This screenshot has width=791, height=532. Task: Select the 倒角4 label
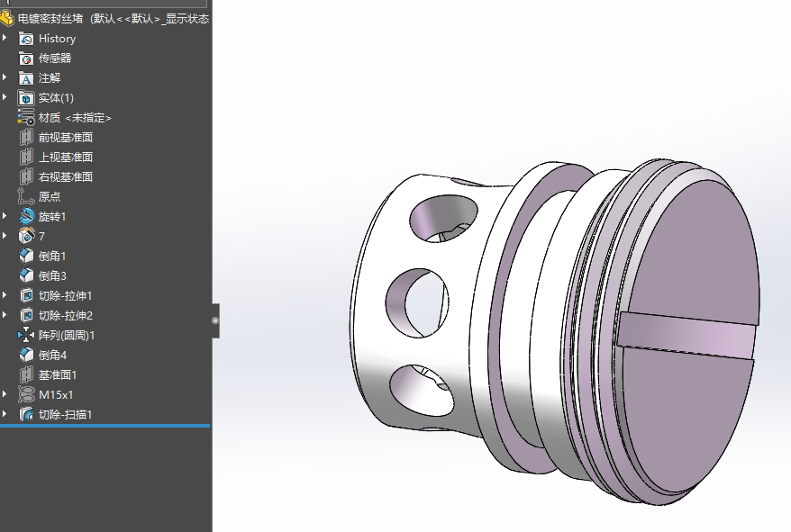pos(52,355)
